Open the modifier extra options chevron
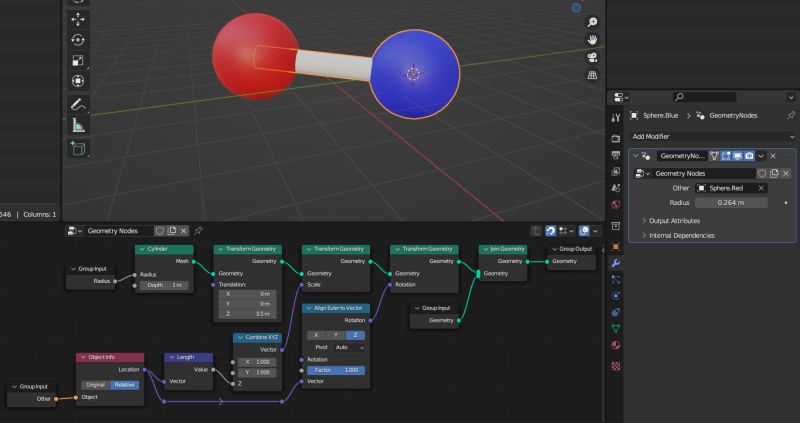 (761, 156)
